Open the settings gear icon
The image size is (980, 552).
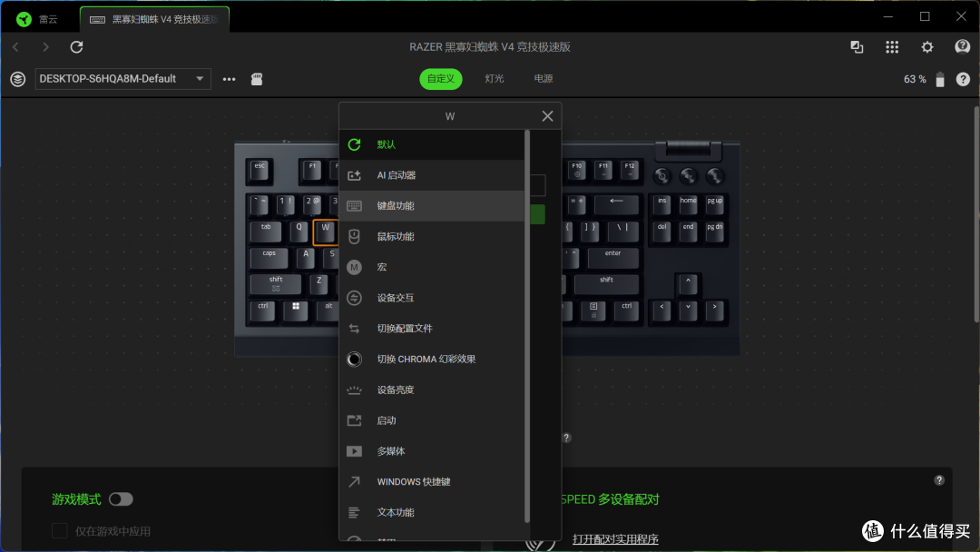[x=926, y=47]
